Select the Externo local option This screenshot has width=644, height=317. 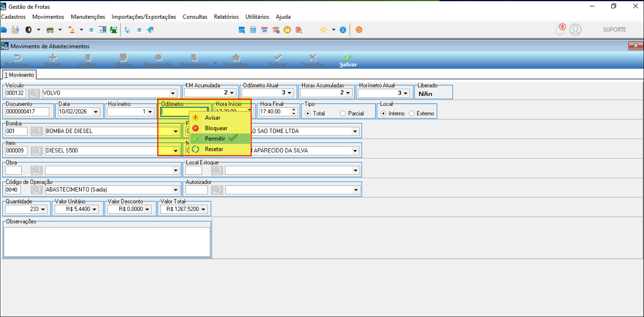[412, 114]
